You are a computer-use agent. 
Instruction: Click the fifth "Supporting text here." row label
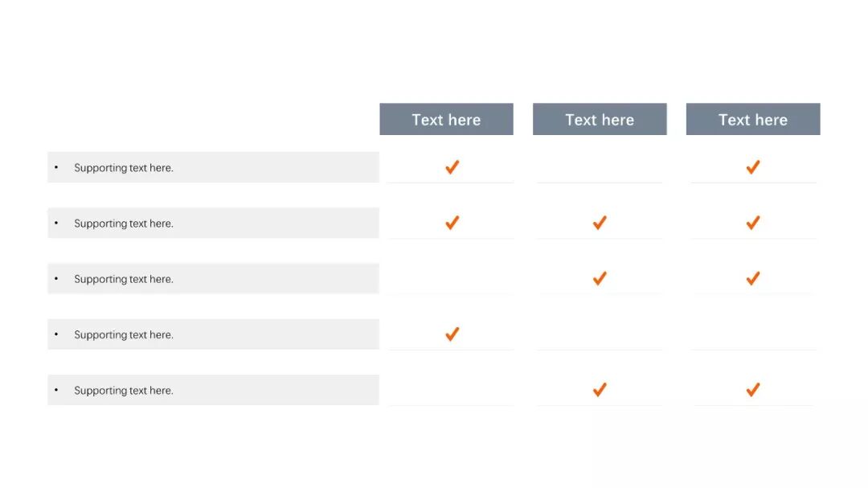coord(124,391)
